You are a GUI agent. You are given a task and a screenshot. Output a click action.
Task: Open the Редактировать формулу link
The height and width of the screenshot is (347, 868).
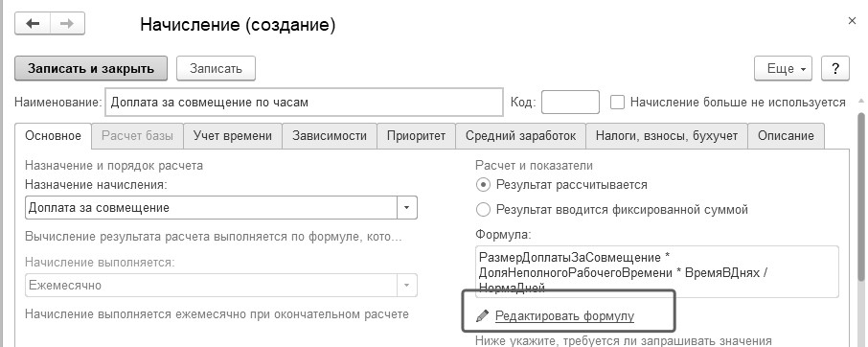[564, 316]
